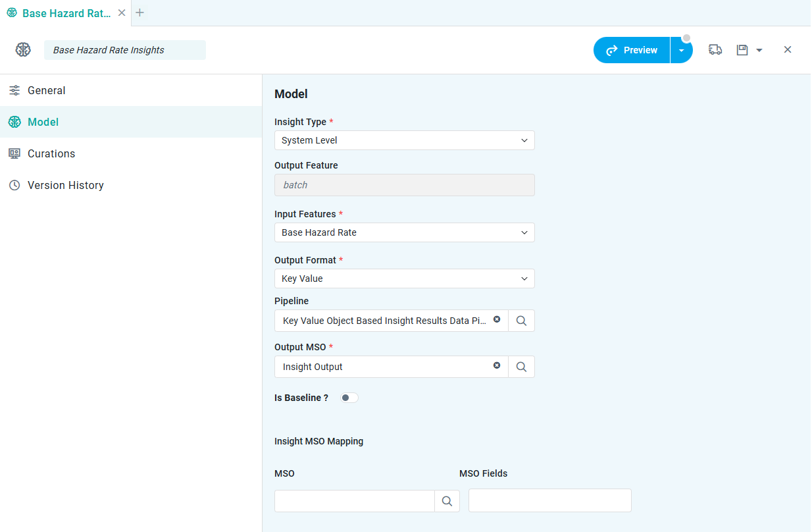Image resolution: width=812 pixels, height=532 pixels.
Task: Select the Model section in sidebar
Action: tap(131, 122)
